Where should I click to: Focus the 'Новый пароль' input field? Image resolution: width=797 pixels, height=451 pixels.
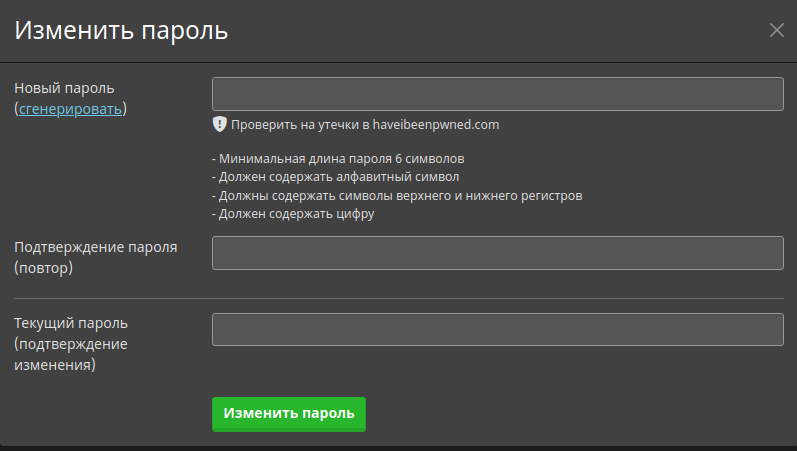point(497,94)
